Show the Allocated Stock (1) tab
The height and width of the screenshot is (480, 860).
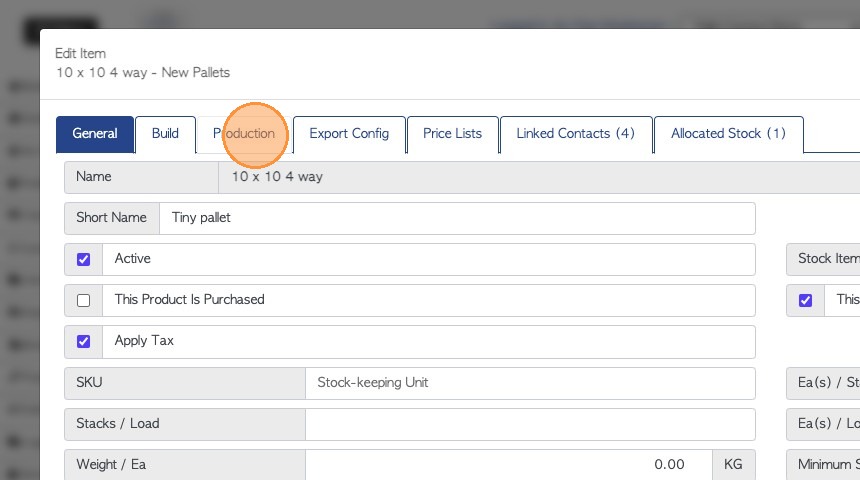(728, 134)
